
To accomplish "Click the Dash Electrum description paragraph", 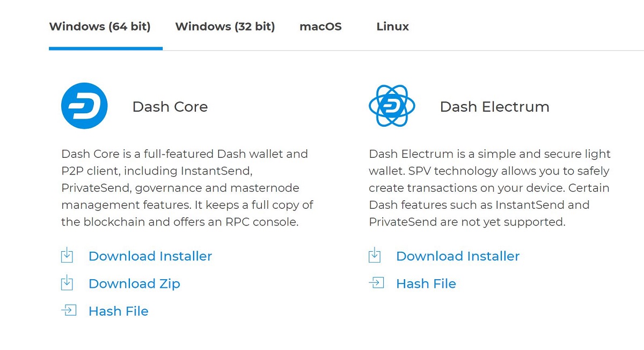I will click(x=490, y=188).
